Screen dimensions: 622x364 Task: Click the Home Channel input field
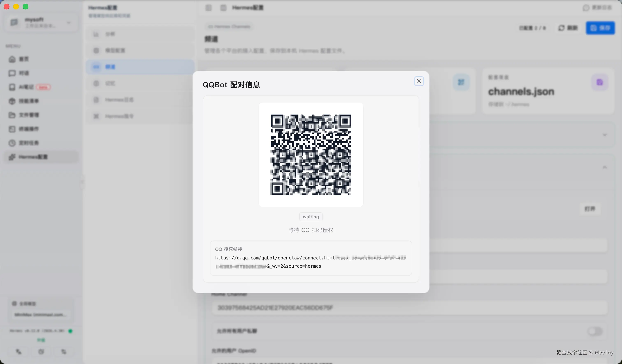click(x=409, y=308)
